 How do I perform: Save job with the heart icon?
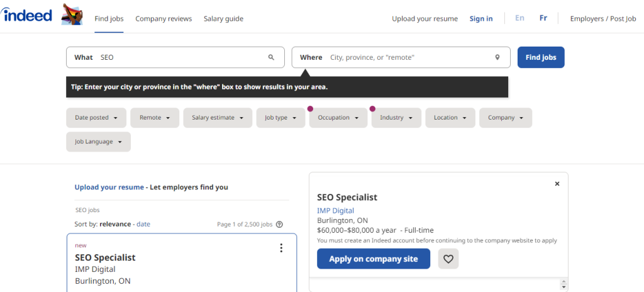(x=448, y=259)
